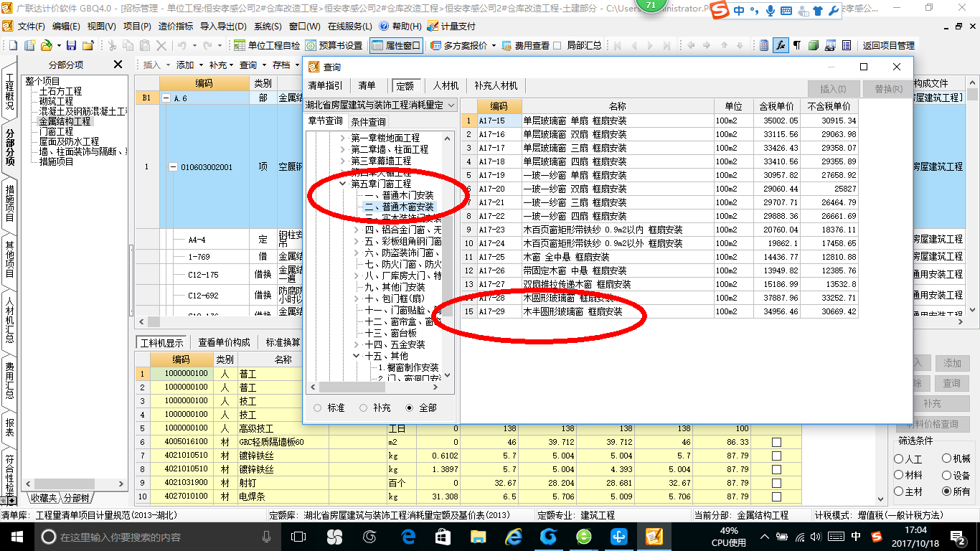Image resolution: width=980 pixels, height=551 pixels.
Task: Select the 所有 filter radio button
Action: tap(947, 491)
